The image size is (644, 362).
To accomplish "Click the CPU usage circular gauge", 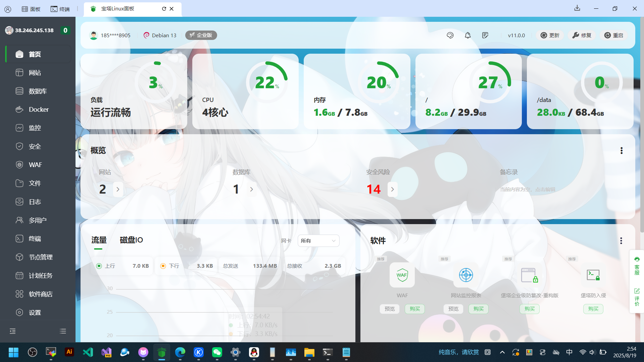I will point(267,82).
